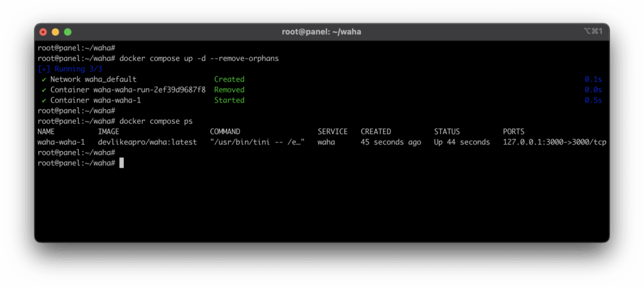This screenshot has height=288, width=644.
Task: Click the ⌥⌘1 shortcut indicator in title bar
Action: [592, 31]
